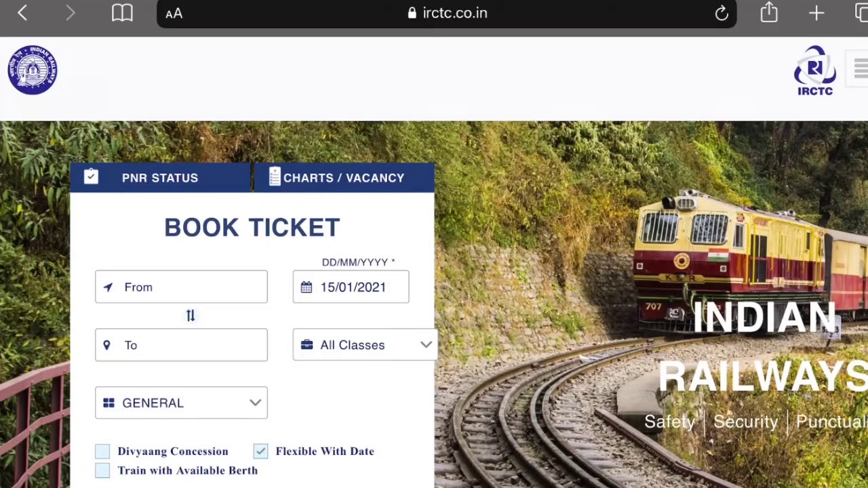Reload the irctc.co.in page
Screen dimensions: 868x488
click(722, 13)
